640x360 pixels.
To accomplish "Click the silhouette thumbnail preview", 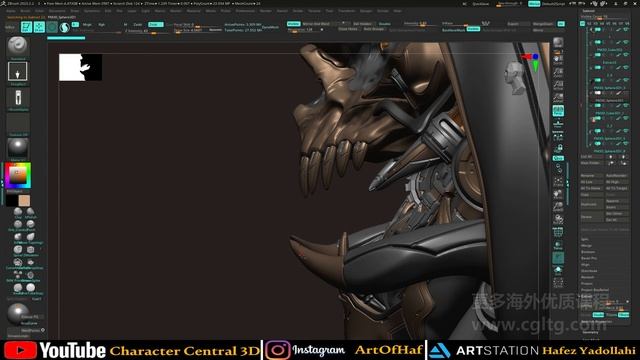I will pyautogui.click(x=80, y=67).
